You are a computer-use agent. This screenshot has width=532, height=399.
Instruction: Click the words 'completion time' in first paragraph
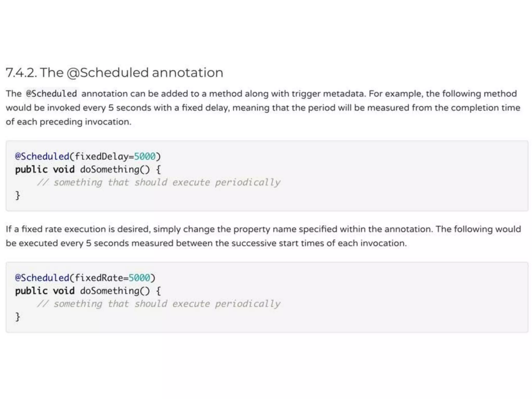(486, 108)
